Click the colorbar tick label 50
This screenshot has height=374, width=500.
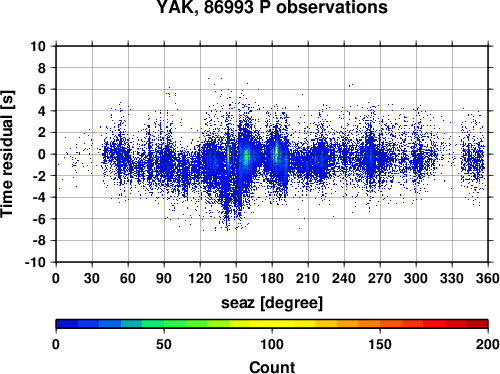[x=164, y=344]
